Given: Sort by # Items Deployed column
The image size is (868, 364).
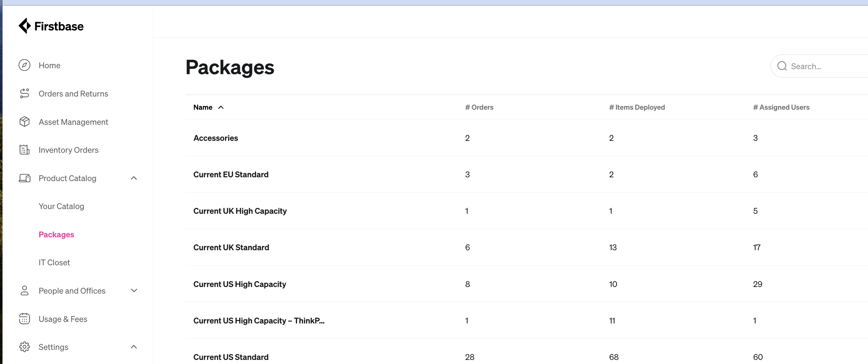Looking at the screenshot, I should pos(637,107).
